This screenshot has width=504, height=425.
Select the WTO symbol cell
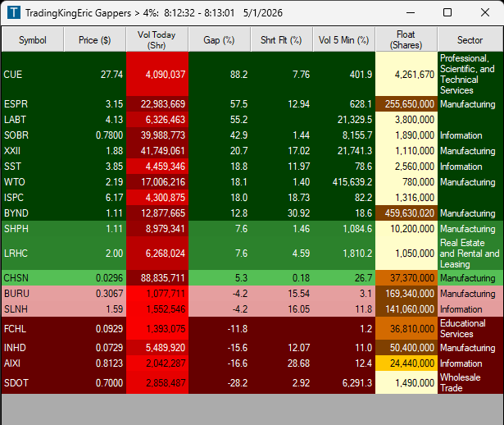tap(33, 182)
